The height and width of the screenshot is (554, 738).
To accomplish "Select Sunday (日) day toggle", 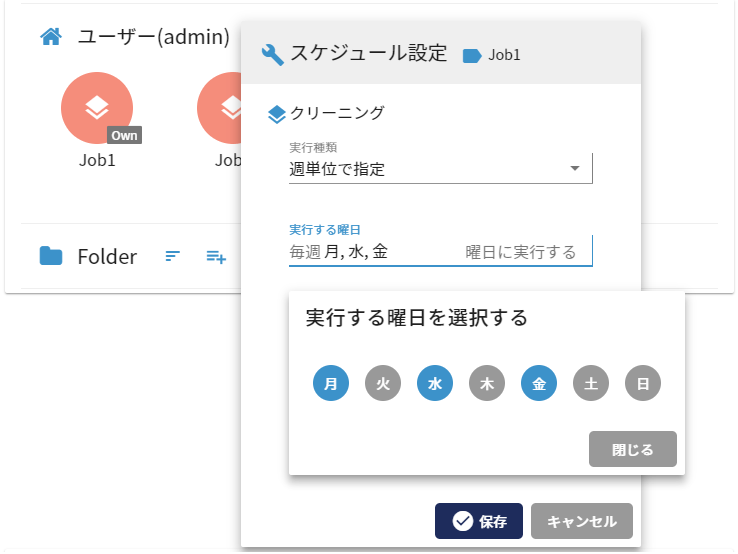I will point(643,383).
